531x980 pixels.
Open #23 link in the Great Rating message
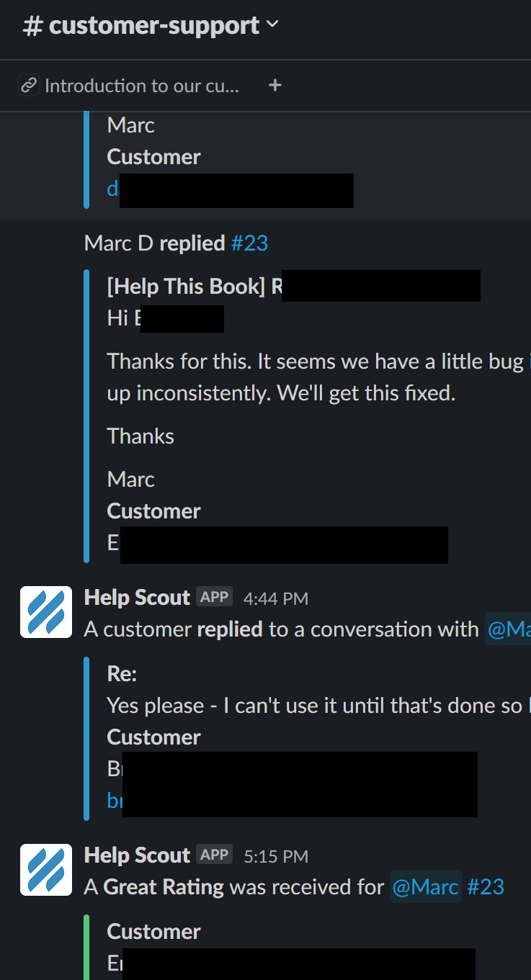coord(486,886)
